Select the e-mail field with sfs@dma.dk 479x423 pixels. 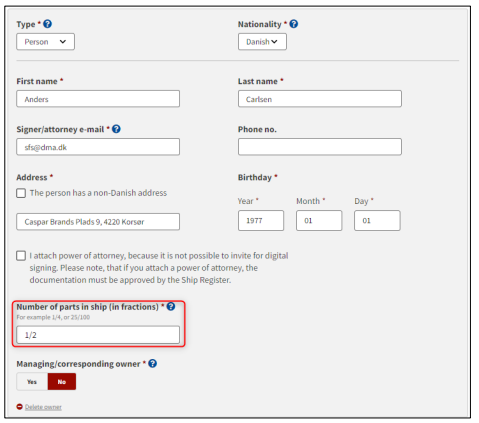[98, 147]
